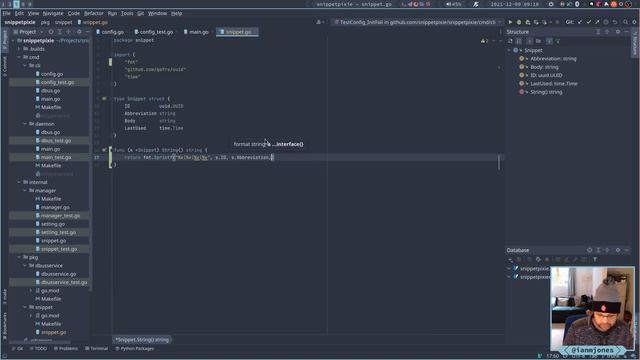This screenshot has width=640, height=360.
Task: Toggle Structure side tab on right edge
Action: 635,43
